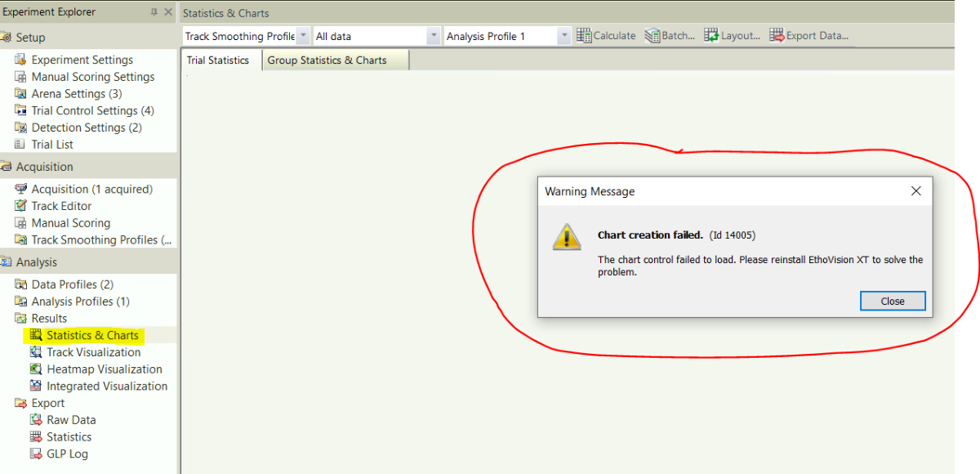The width and height of the screenshot is (980, 474).
Task: Open Track Editor in the explorer
Action: coord(61,206)
